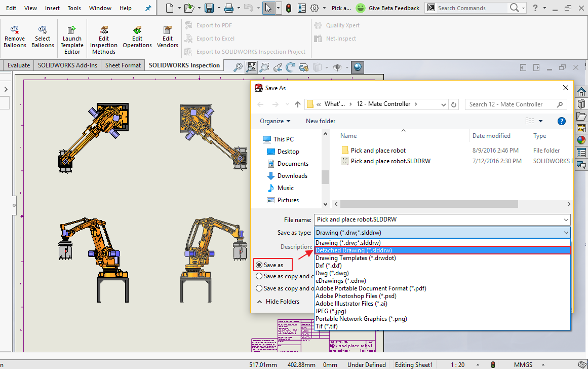Viewport: 588px width, 369px height.
Task: Select Pick and place robot.SLDDRW file
Action: [x=386, y=161]
